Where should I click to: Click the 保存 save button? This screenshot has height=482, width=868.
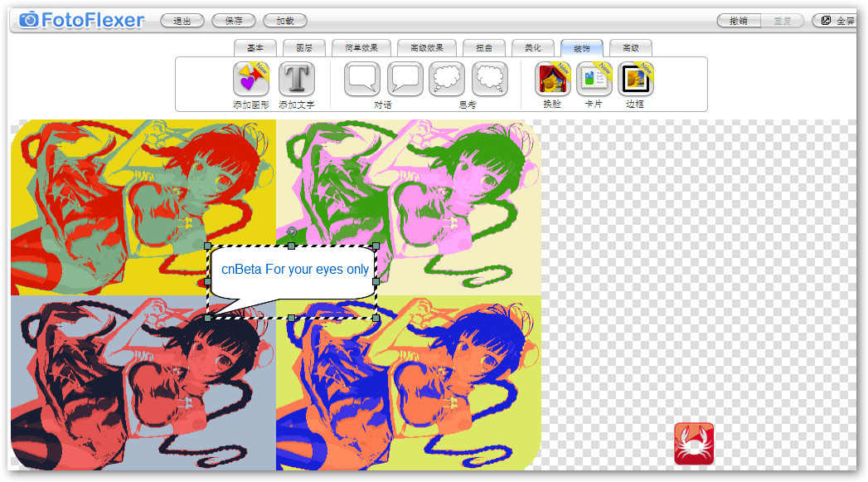click(234, 21)
